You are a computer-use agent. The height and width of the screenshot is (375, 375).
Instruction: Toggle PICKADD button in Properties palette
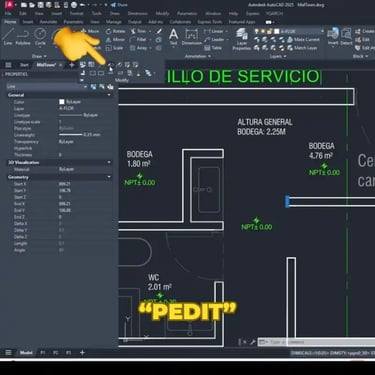(x=94, y=87)
